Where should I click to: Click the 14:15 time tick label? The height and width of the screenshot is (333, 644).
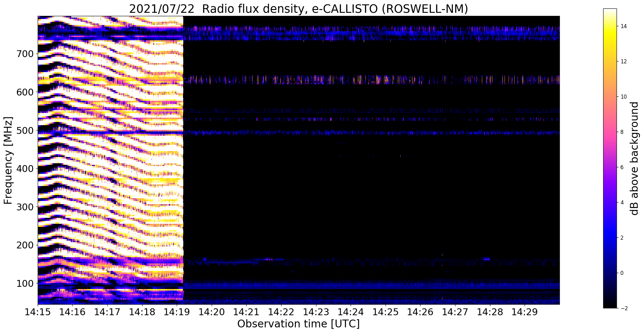(x=38, y=312)
